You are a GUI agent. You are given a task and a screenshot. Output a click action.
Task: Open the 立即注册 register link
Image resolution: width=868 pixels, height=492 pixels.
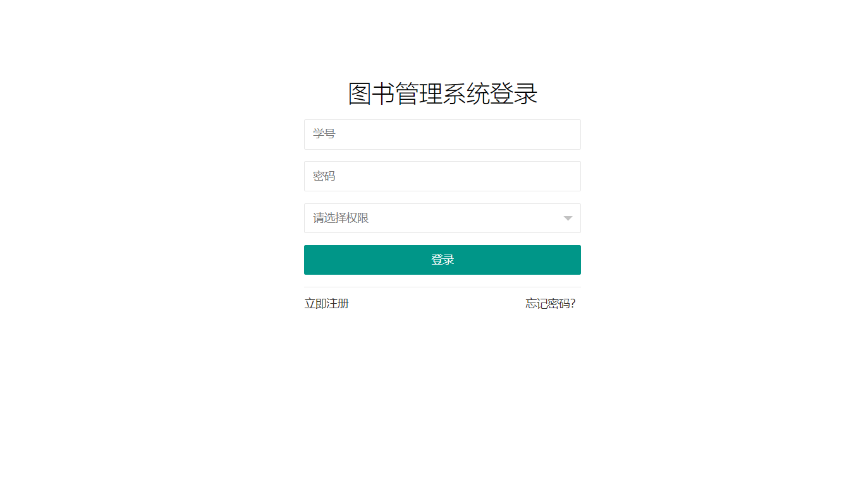pos(327,304)
